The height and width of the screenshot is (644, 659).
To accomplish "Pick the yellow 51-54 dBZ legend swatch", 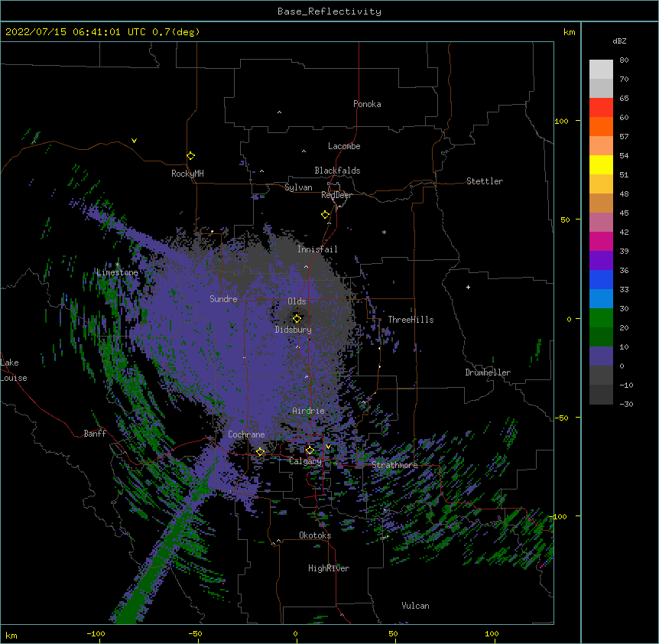I will coord(601,165).
